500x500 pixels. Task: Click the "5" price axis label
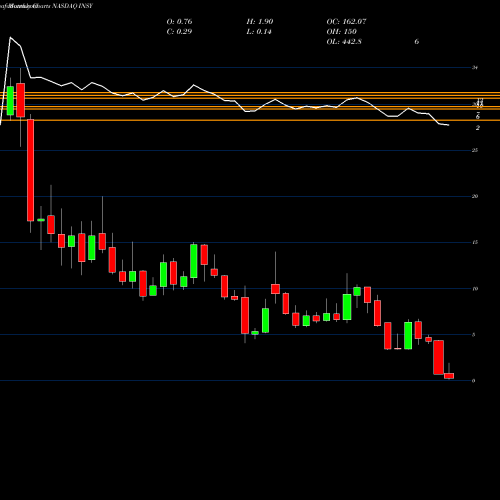pyautogui.click(x=474, y=335)
